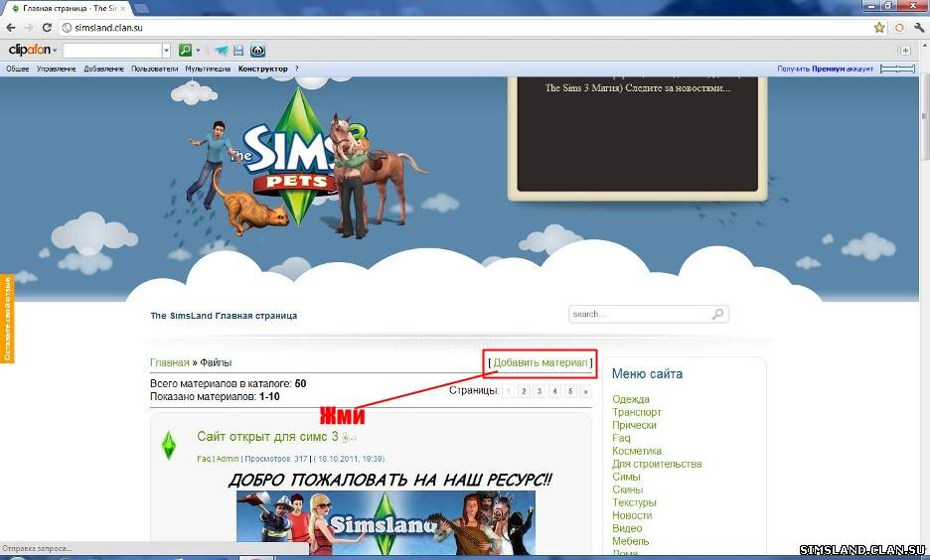This screenshot has width=930, height=560.
Task: Click the green Clipafon search magnifier button
Action: click(x=185, y=51)
